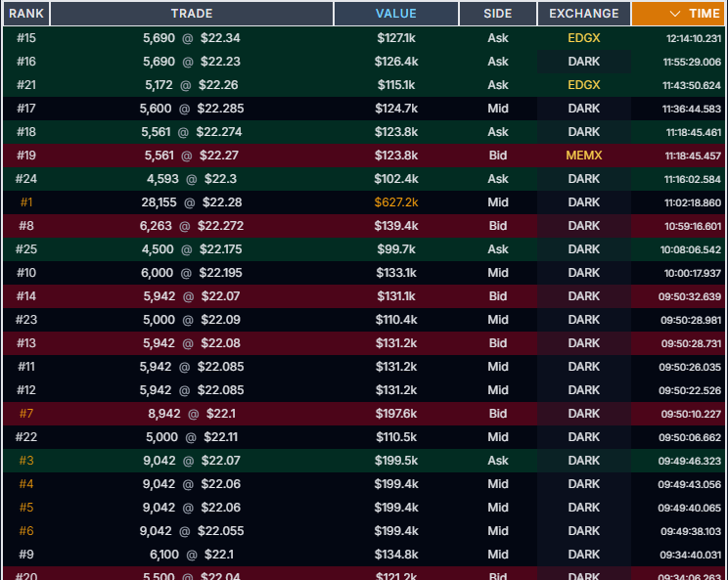Select rank #22 cell

click(x=26, y=437)
